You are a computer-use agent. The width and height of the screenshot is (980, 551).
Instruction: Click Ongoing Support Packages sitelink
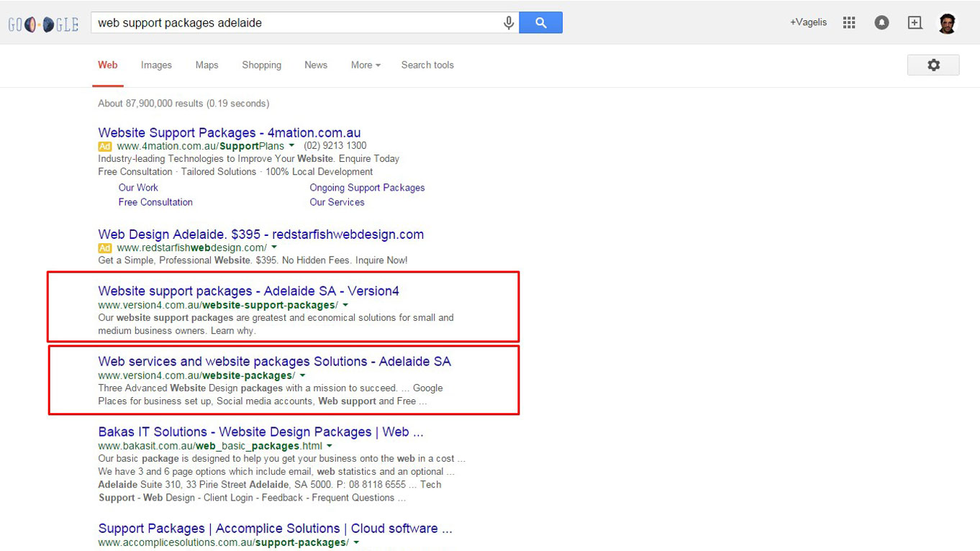[x=367, y=188]
